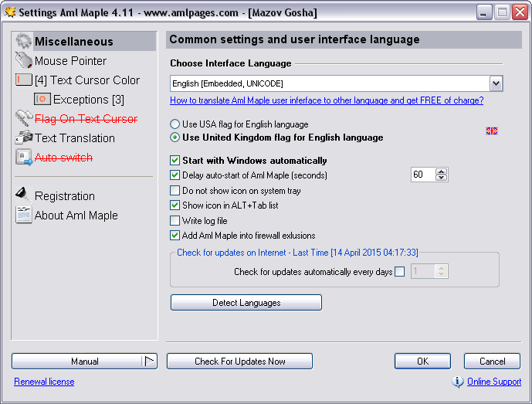Click the United Kingdom flag preview
The height and width of the screenshot is (404, 532).
pyautogui.click(x=492, y=131)
